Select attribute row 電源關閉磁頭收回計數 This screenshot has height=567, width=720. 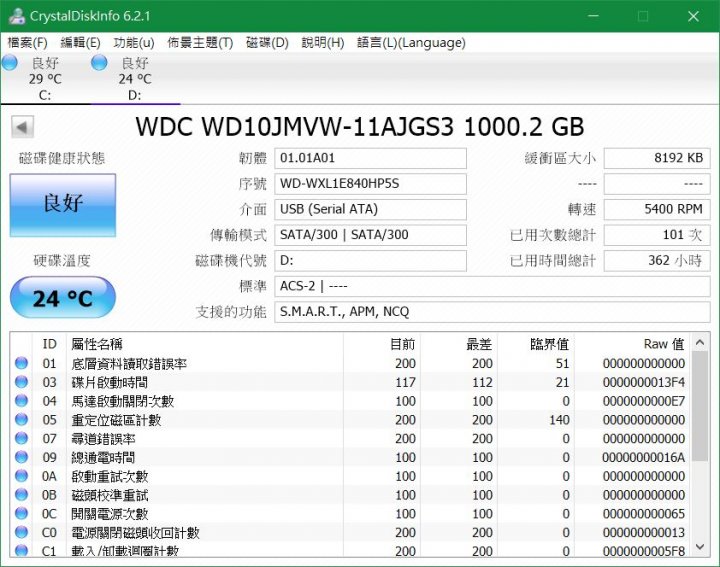tap(351, 533)
